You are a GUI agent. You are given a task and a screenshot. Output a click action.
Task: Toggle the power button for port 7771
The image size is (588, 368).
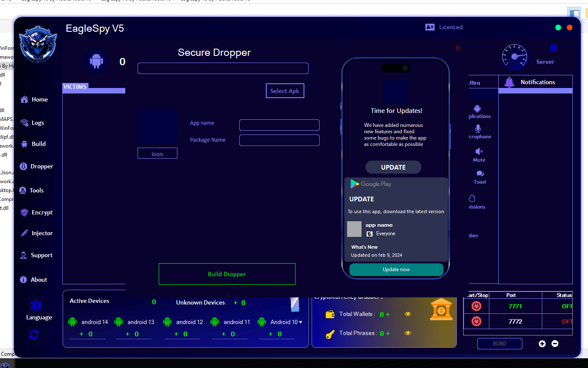point(476,306)
